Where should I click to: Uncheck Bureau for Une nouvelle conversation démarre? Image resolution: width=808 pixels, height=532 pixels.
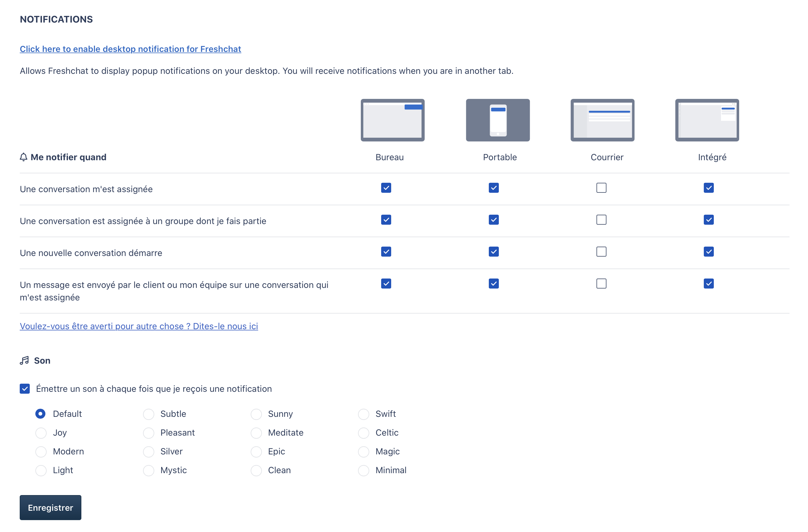[386, 252]
